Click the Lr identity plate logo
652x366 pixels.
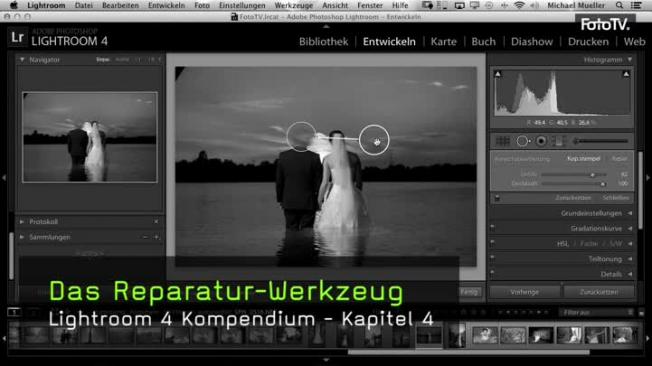[x=17, y=37]
